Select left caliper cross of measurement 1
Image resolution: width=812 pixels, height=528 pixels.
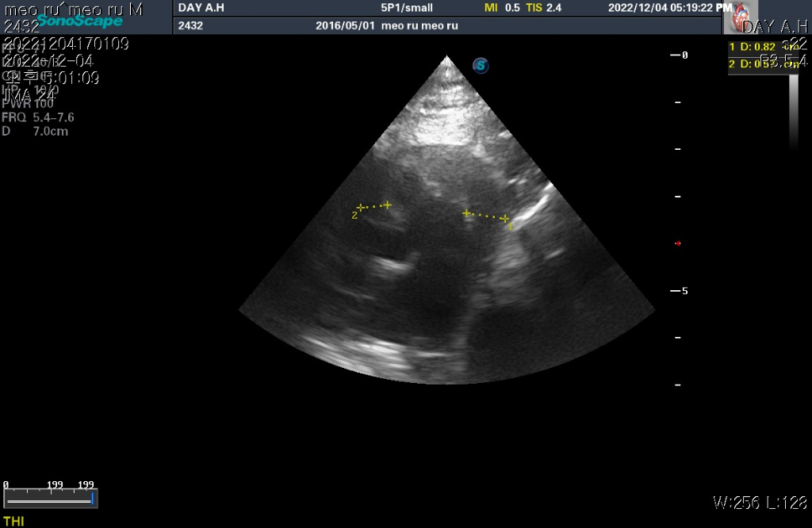click(x=467, y=212)
